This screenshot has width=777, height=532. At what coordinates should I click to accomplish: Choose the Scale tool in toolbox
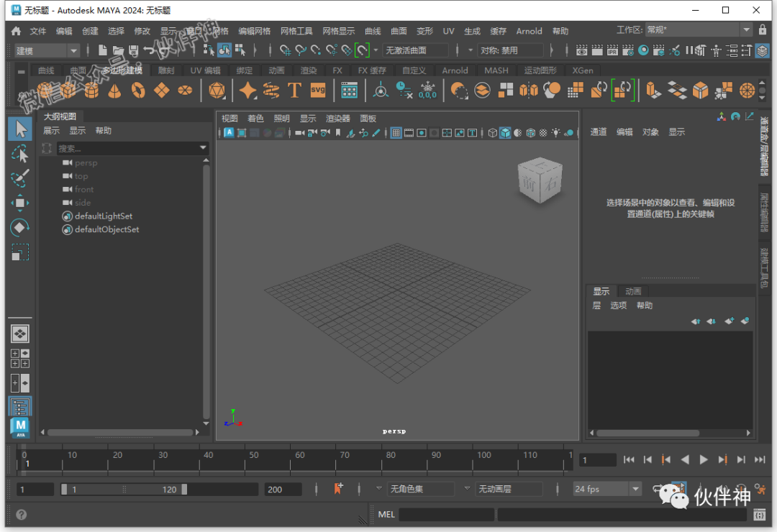(x=20, y=252)
